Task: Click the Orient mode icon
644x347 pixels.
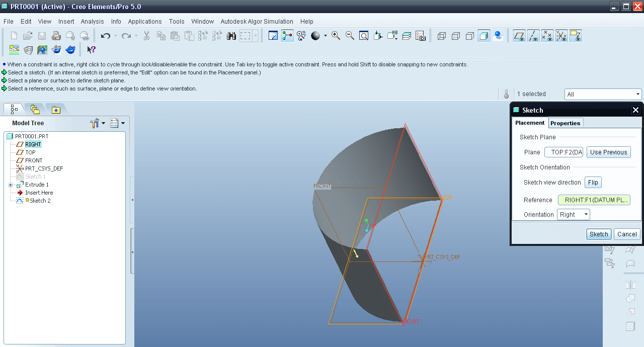Action: [301, 36]
